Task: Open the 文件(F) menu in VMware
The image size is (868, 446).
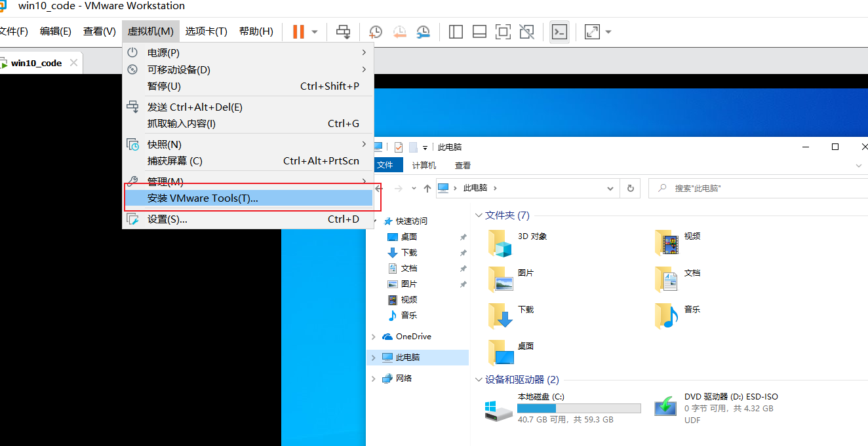Action: point(13,31)
